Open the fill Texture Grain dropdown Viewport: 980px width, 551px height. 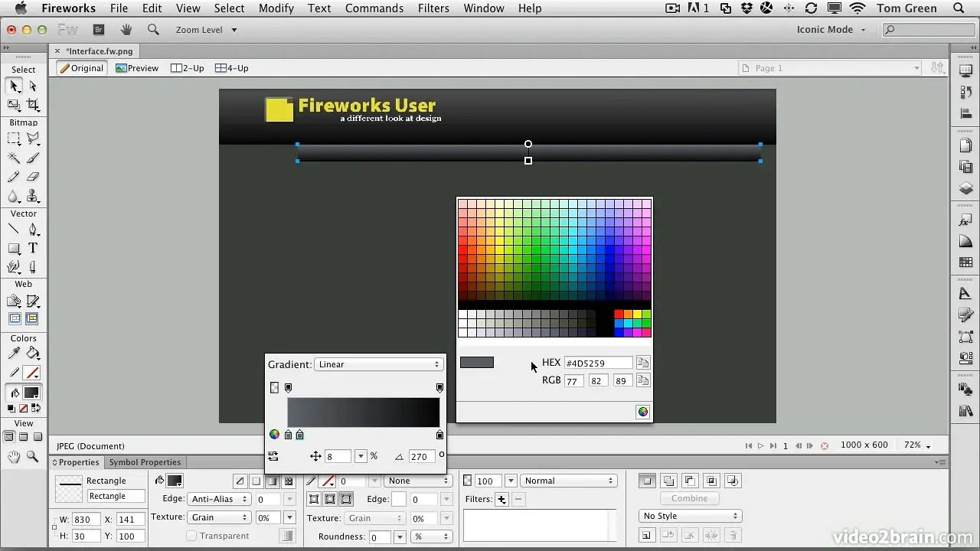click(x=219, y=517)
